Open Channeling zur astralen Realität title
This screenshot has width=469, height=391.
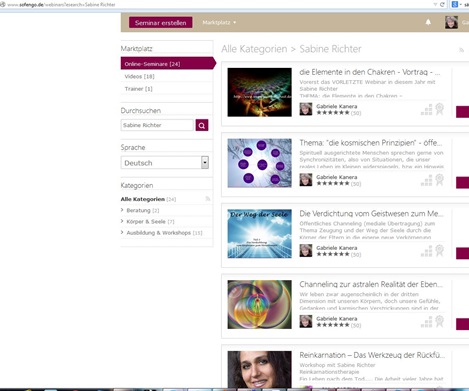coord(371,284)
